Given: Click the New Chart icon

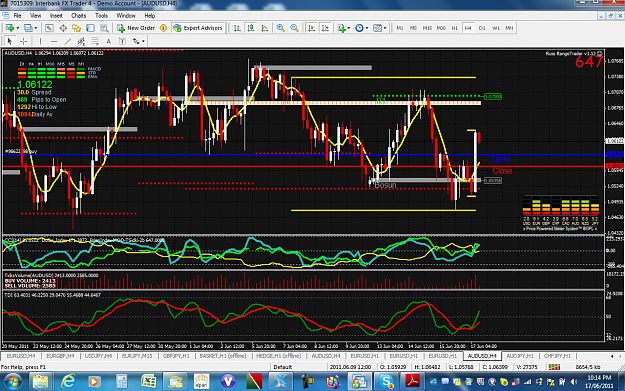Looking at the screenshot, I should click(10, 28).
